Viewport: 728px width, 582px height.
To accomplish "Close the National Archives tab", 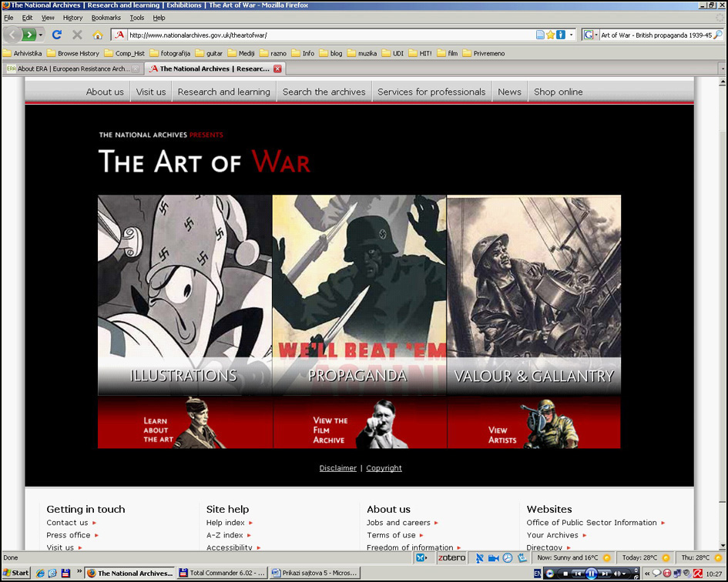I will [x=277, y=69].
